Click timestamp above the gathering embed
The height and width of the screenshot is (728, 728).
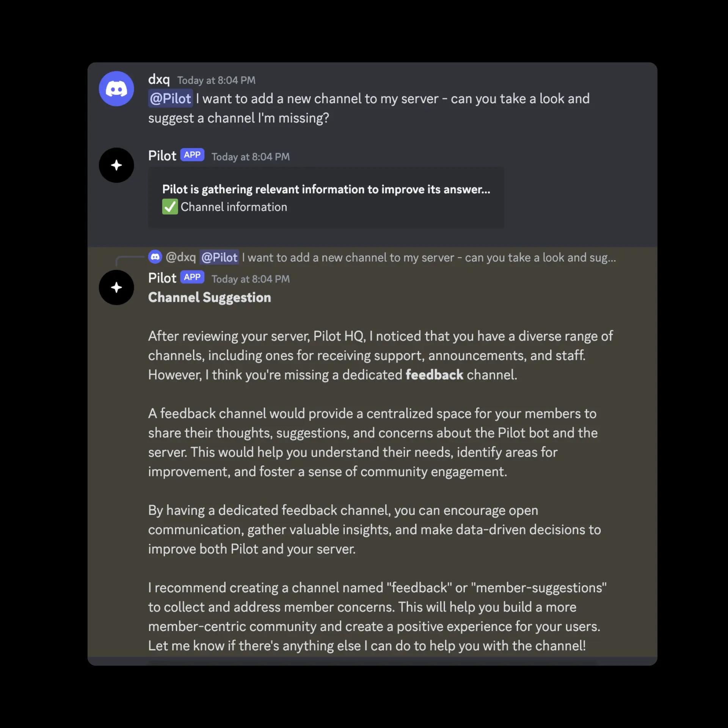coord(250,157)
